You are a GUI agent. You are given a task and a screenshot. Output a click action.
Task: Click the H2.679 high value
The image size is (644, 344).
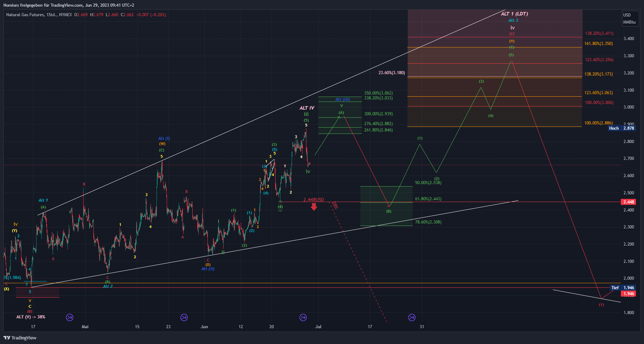pos(97,15)
